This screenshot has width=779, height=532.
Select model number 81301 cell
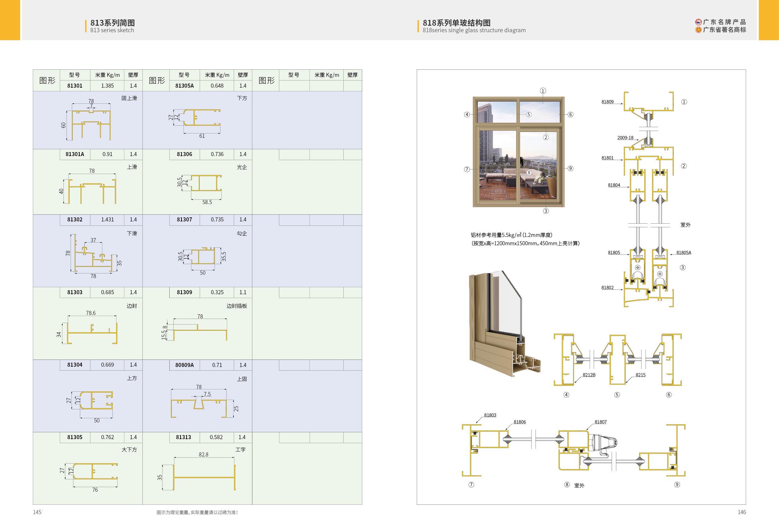[75, 86]
